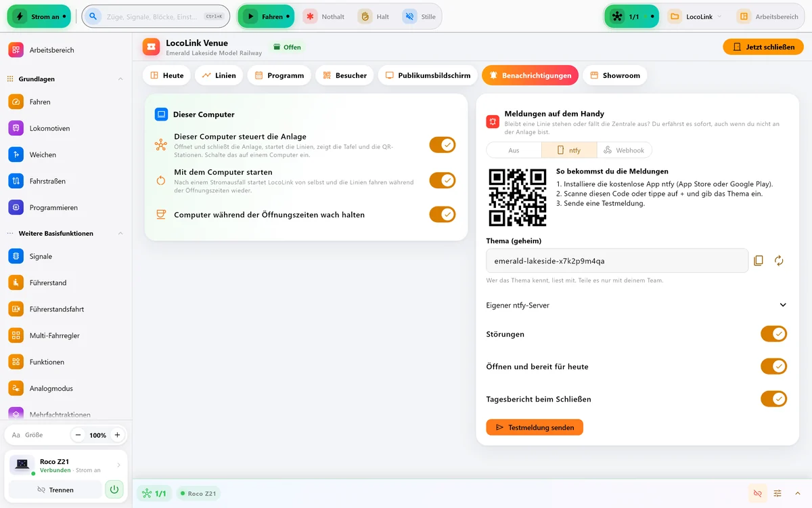Screen dimensions: 812x508
Task: Open Mehrfachtraktionen in the sidebar
Action: pos(66,414)
